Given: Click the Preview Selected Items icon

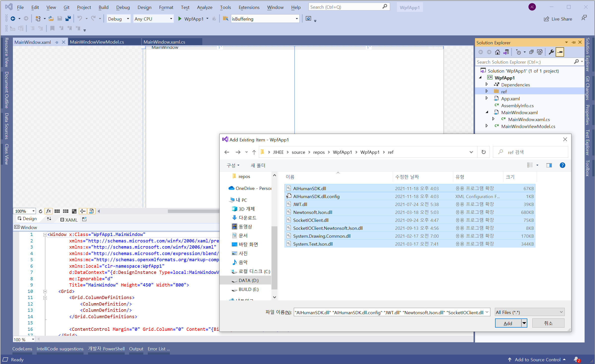Looking at the screenshot, I should coord(560,52).
